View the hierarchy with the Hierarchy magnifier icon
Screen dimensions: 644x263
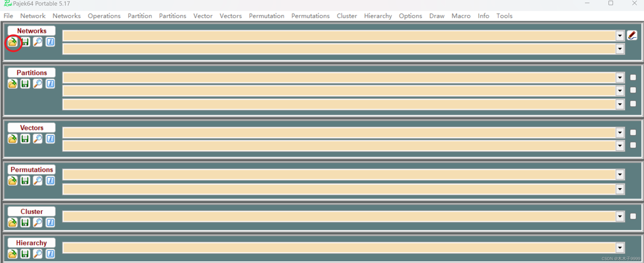tap(38, 254)
